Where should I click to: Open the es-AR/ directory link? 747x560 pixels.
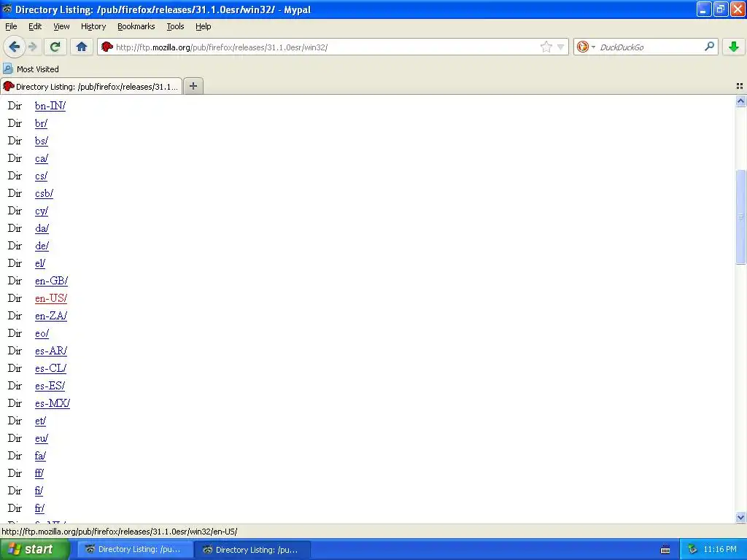[x=51, y=351]
